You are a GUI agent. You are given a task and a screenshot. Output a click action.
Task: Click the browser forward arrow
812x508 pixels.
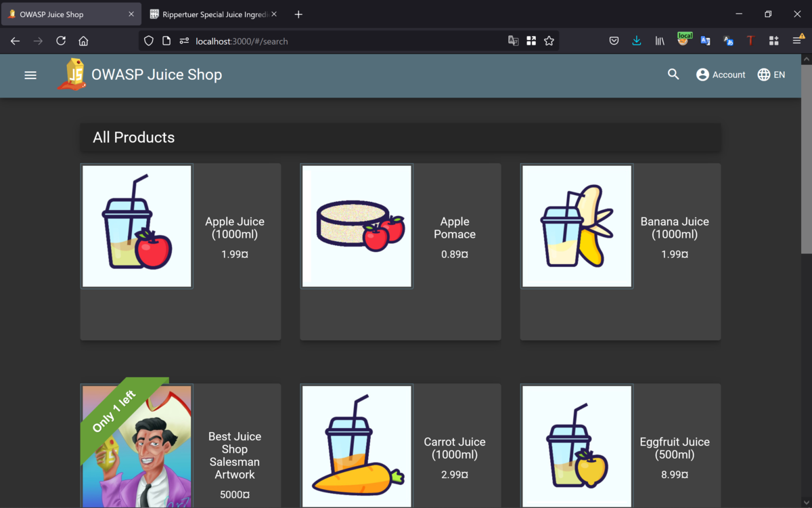(x=38, y=41)
